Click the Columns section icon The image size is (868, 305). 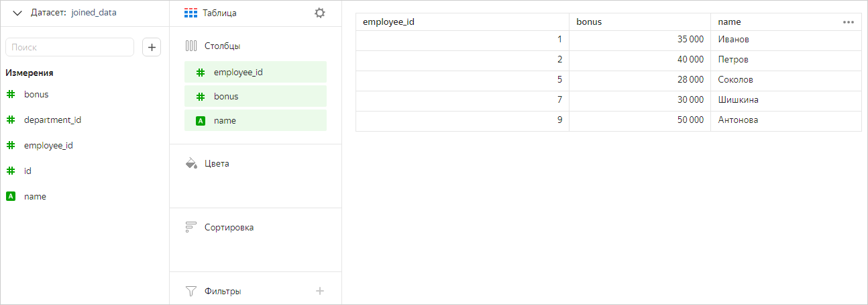click(x=191, y=46)
